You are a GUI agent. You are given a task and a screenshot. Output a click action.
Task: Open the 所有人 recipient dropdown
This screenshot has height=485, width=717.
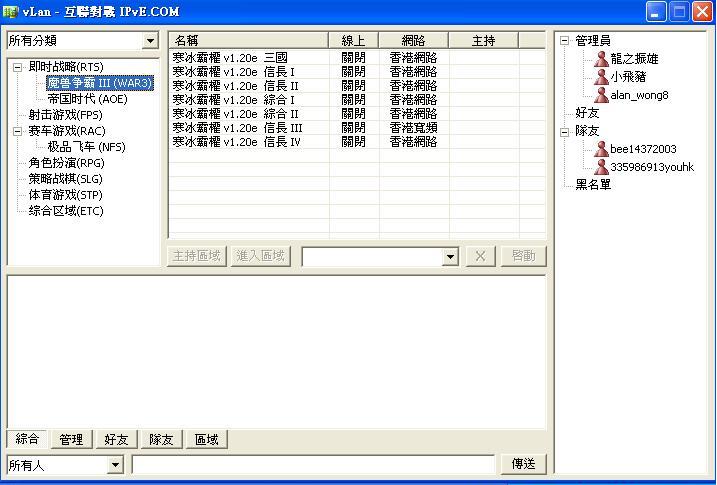(115, 465)
